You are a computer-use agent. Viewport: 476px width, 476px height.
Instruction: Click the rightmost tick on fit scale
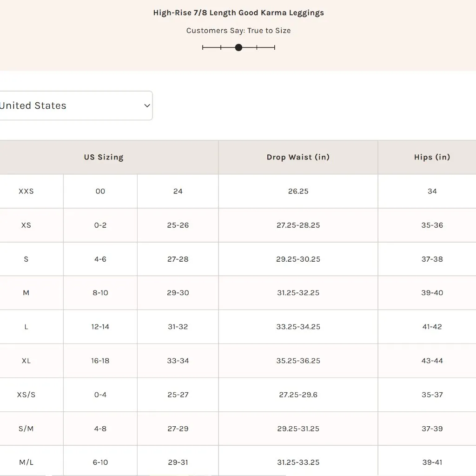(x=275, y=47)
